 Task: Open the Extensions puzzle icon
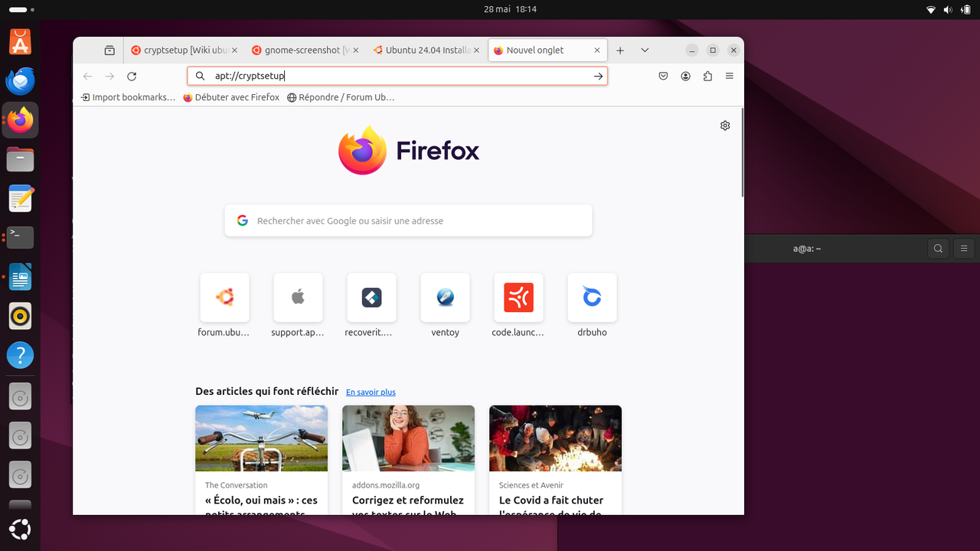(x=707, y=77)
